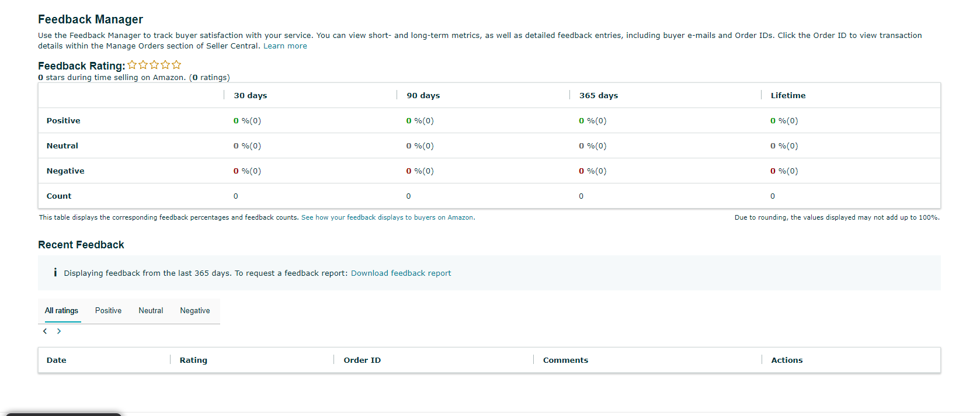Click the Feedback Manager page heading

[x=91, y=19]
